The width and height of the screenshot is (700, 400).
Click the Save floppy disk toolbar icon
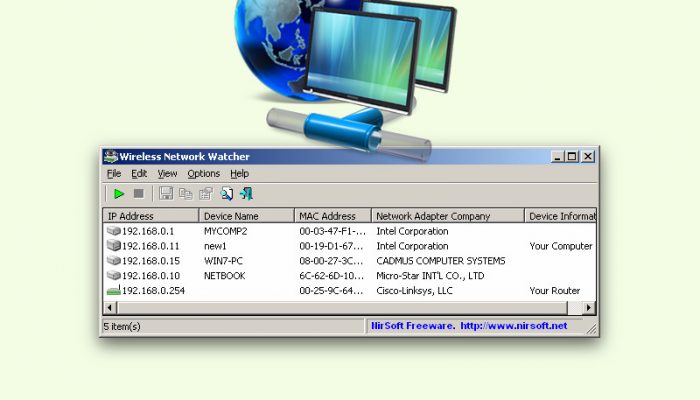click(x=166, y=193)
